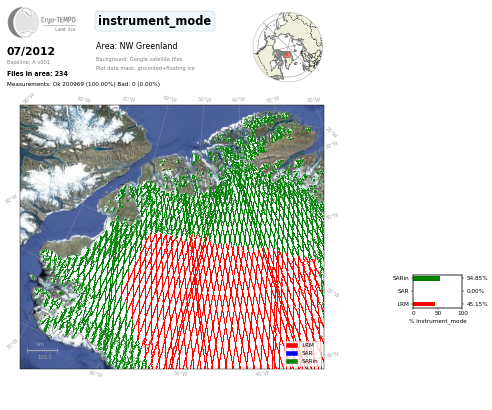
Task: Click the Background: Google satellite tiles text
Action: pyautogui.click(x=139, y=59)
